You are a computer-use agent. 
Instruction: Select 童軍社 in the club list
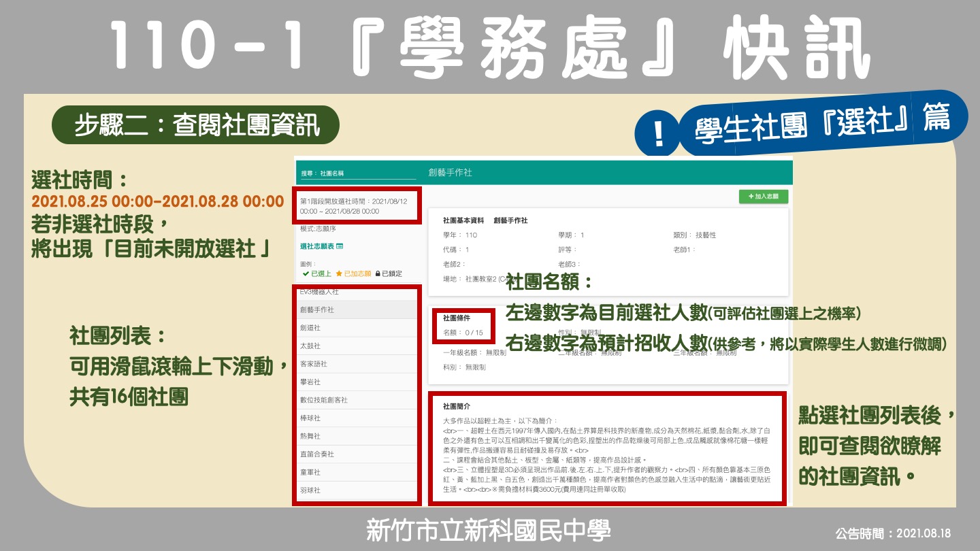click(358, 472)
